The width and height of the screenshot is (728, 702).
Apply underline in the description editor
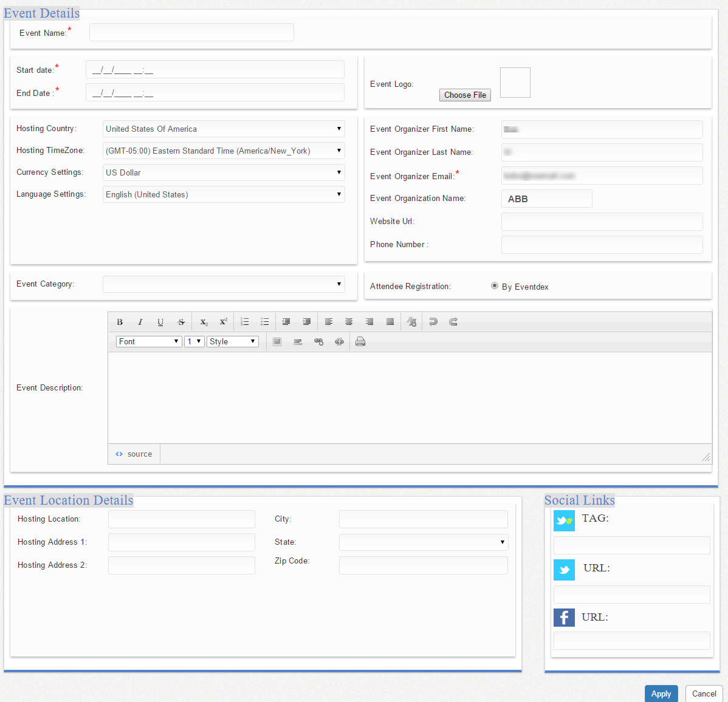tap(160, 321)
